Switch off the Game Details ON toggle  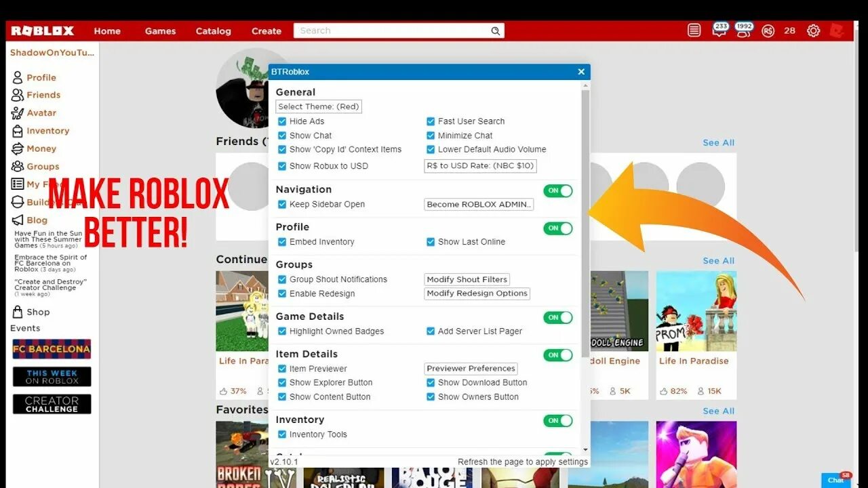click(x=558, y=317)
